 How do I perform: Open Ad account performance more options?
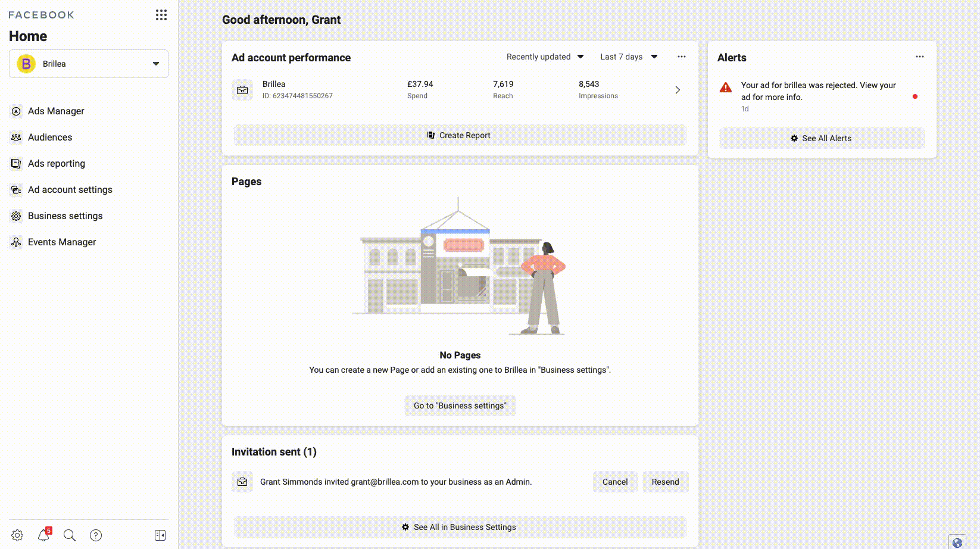[682, 57]
